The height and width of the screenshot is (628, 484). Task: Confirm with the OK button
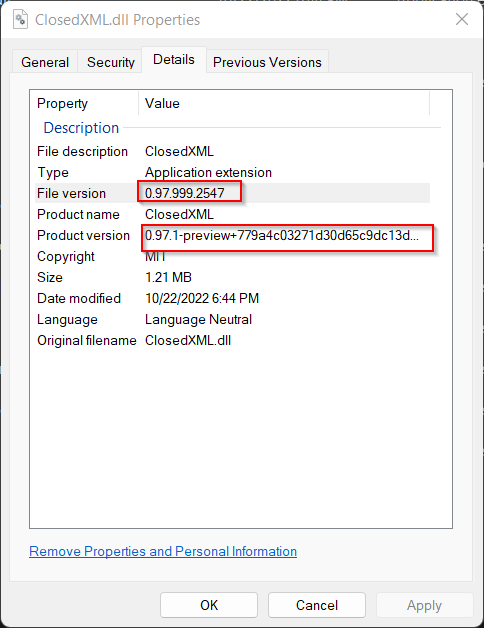click(209, 605)
